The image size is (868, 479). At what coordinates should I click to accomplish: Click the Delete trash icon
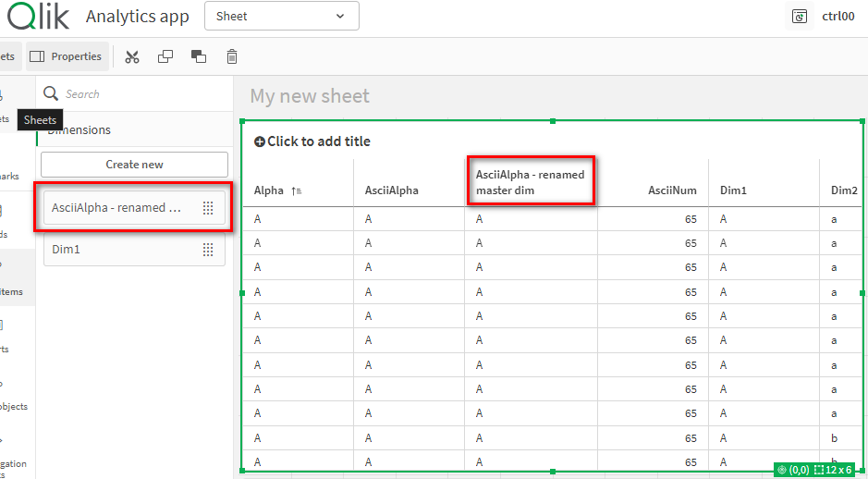(x=232, y=57)
